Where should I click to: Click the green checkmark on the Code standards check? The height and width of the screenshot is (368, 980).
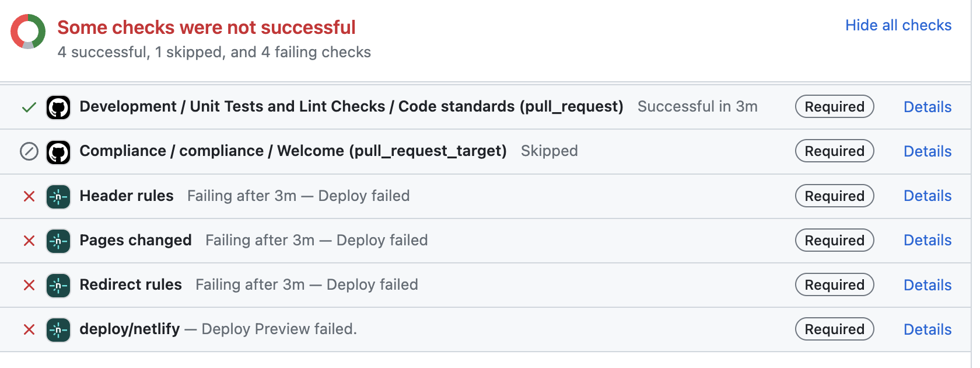click(29, 106)
